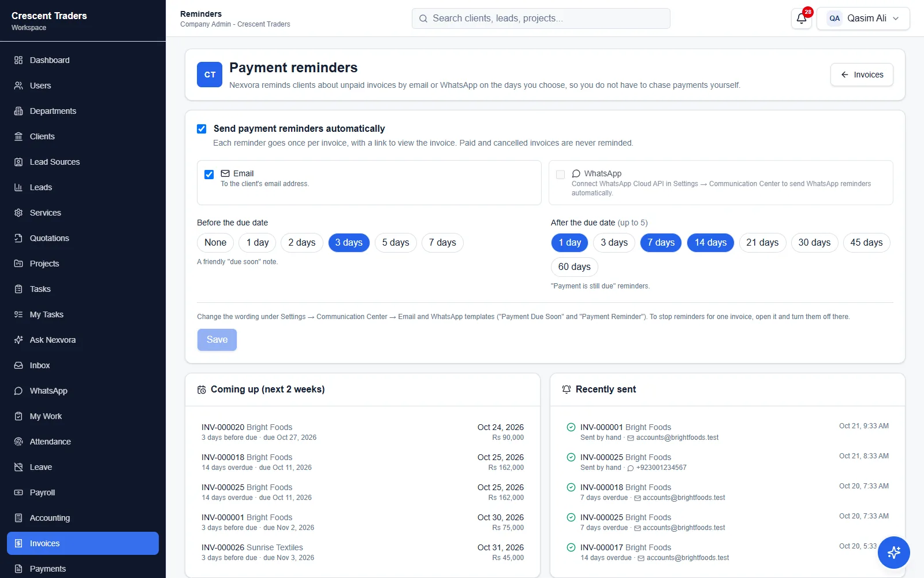This screenshot has height=578, width=924.
Task: Click the Dashboard grid icon
Action: pos(18,60)
